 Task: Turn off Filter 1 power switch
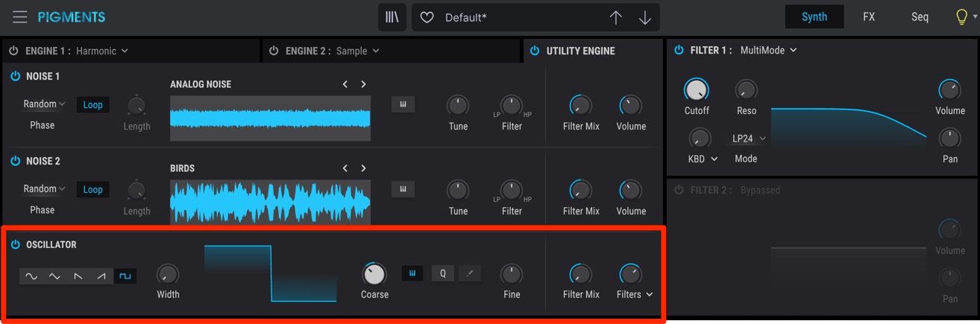pos(679,50)
